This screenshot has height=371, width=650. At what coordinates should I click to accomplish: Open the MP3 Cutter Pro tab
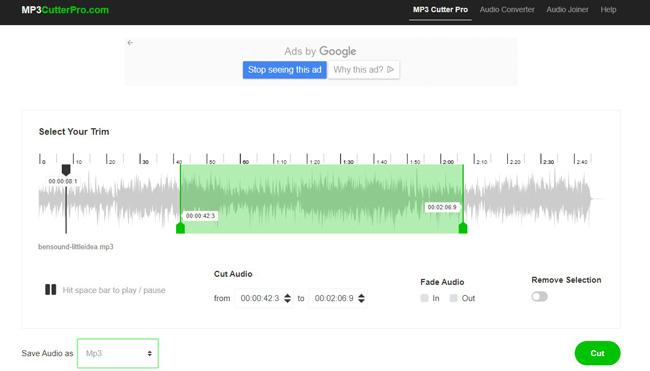click(x=440, y=10)
